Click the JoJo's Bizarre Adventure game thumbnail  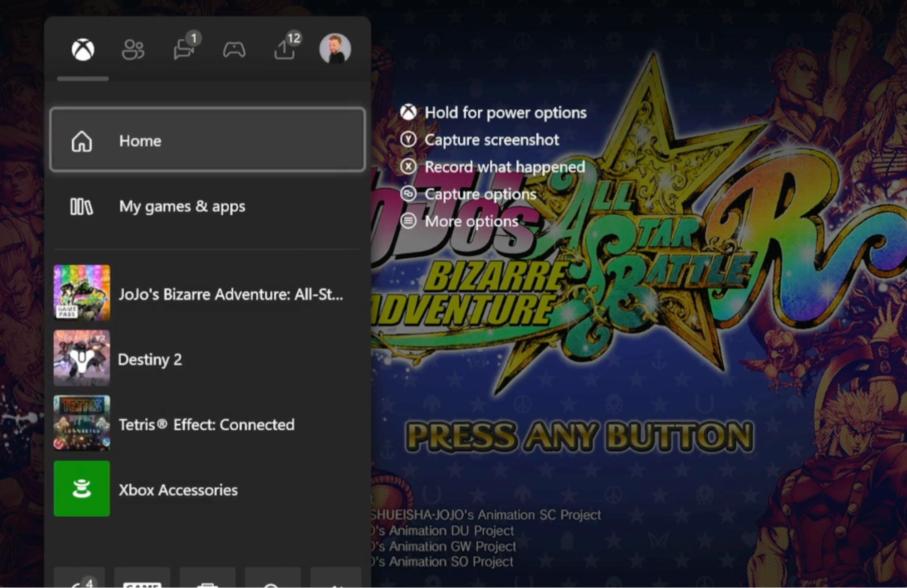coord(82,293)
